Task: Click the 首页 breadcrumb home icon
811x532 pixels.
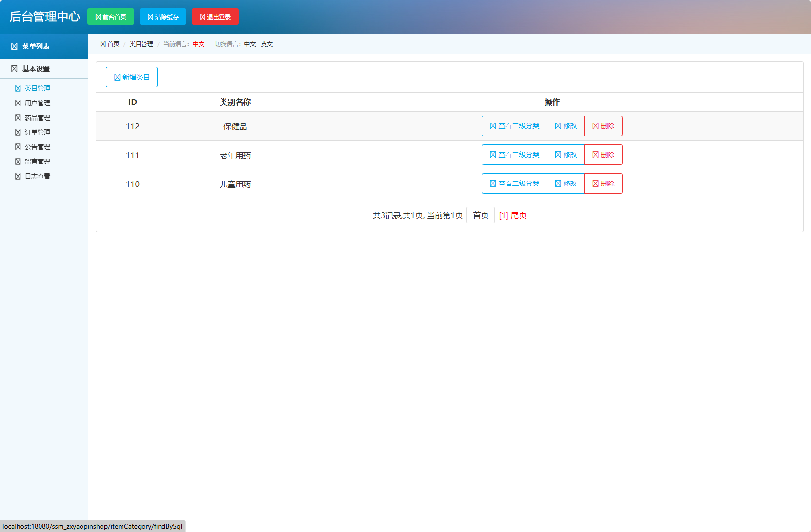Action: [x=103, y=44]
